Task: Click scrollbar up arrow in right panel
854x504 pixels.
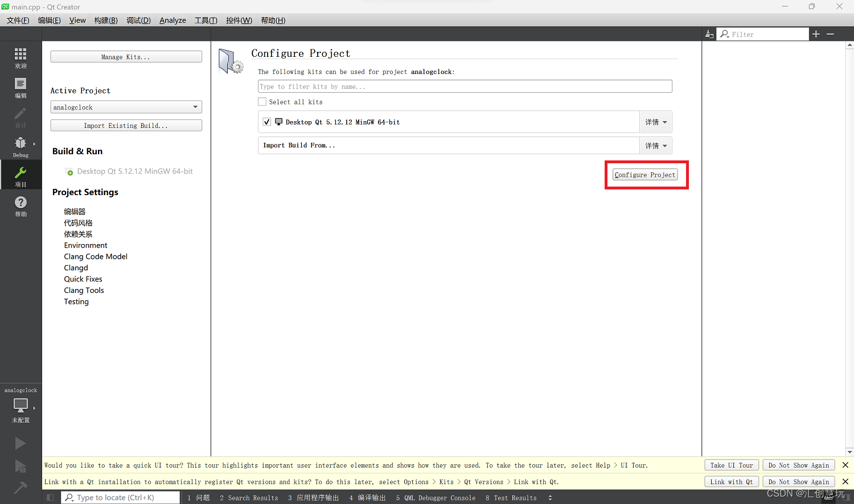Action: [x=849, y=45]
